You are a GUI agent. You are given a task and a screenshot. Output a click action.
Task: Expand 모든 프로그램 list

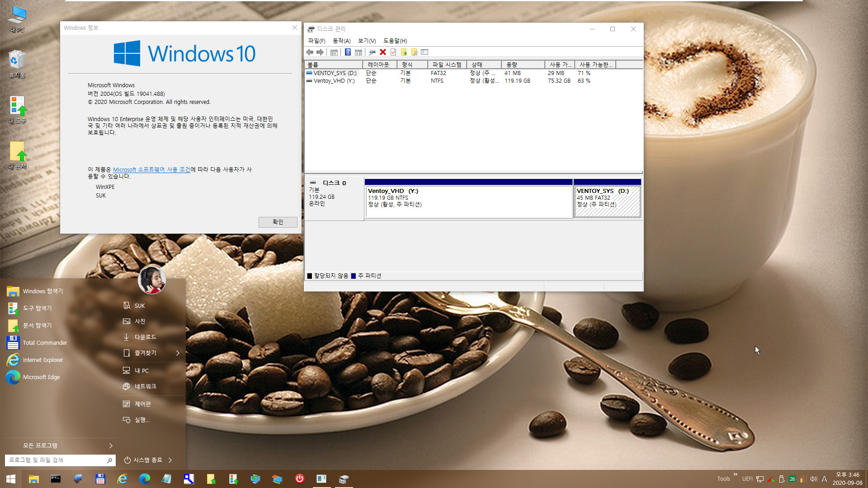pos(60,446)
